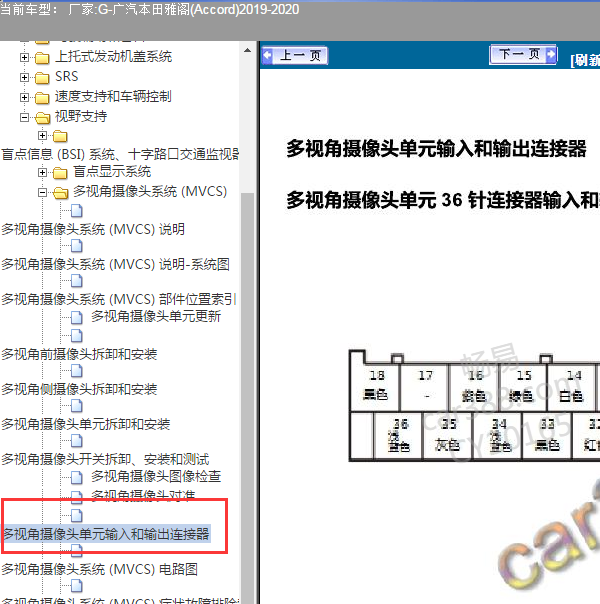Viewport: 600px width, 604px height.
Task: Open 多视角摄像头开关拆卸、安装和测试 page
Action: 105,460
